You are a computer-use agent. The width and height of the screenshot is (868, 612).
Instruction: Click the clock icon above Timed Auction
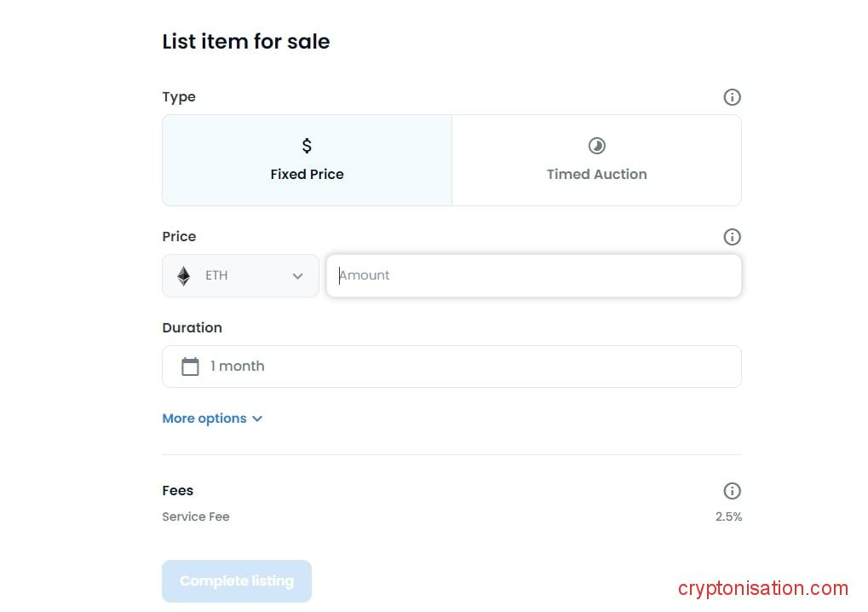596,146
